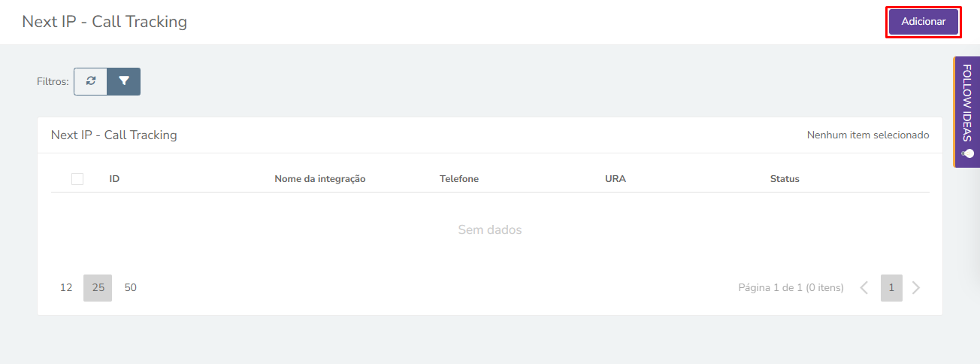Click the refresh filters icon
The width and height of the screenshot is (980, 364).
tap(91, 81)
